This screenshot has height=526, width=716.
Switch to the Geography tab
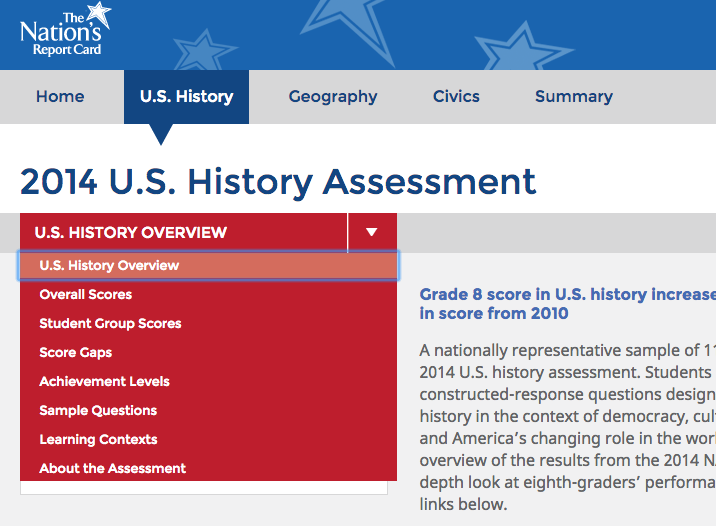pyautogui.click(x=333, y=97)
